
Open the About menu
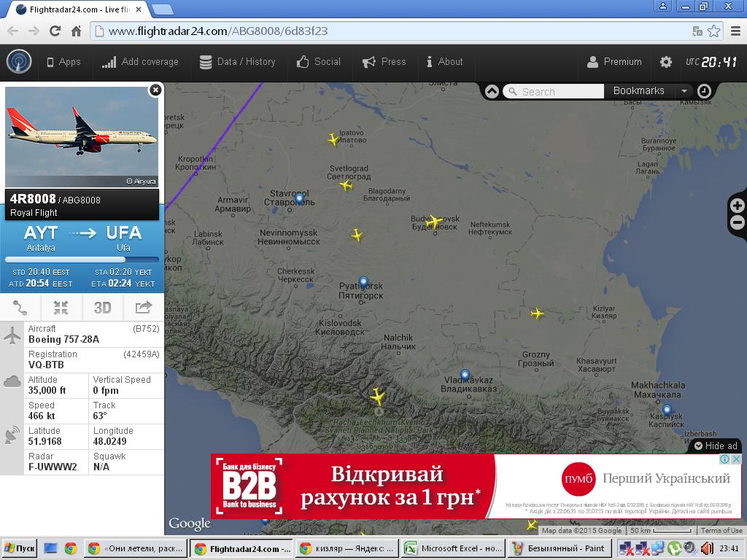coord(444,62)
